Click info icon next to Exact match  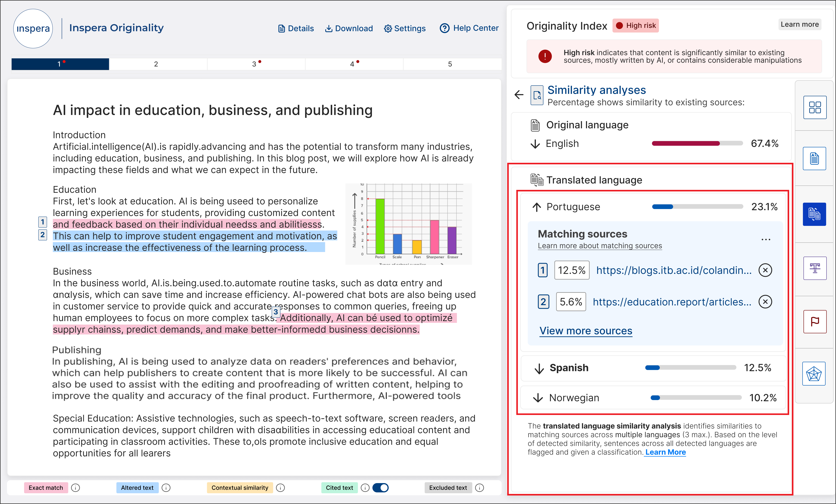tap(76, 488)
